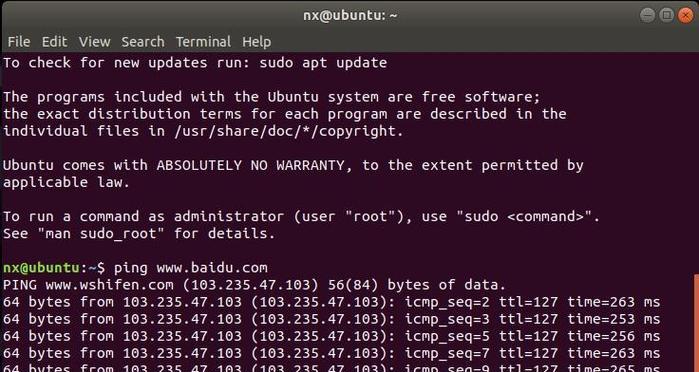Open the View menu

coord(95,42)
